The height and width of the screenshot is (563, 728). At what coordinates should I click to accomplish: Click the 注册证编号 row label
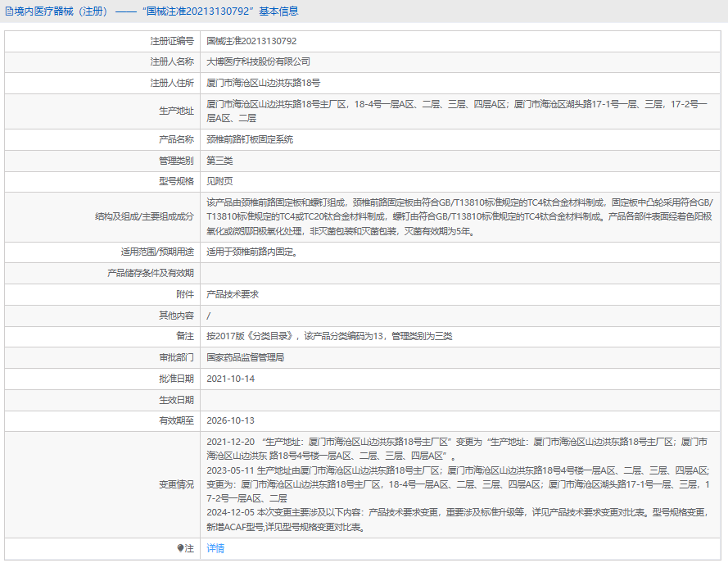(x=172, y=40)
